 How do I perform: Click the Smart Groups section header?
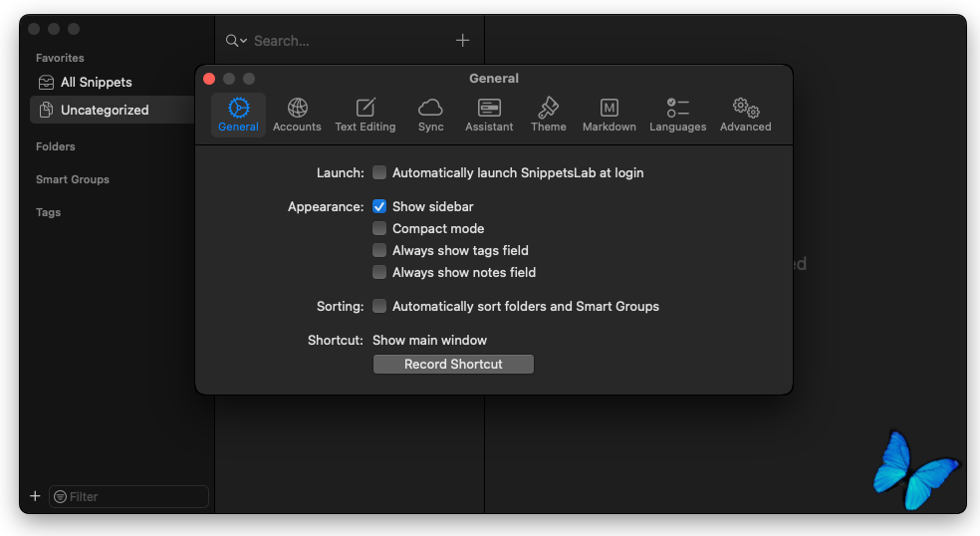[x=73, y=179]
